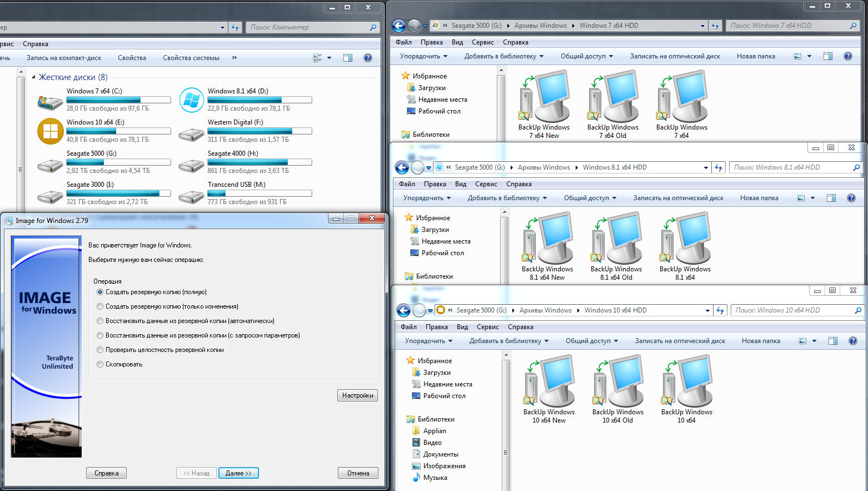The image size is (868, 491).
Task: Open Вид menu in Windows 10 x64 HDD window
Action: [462, 327]
